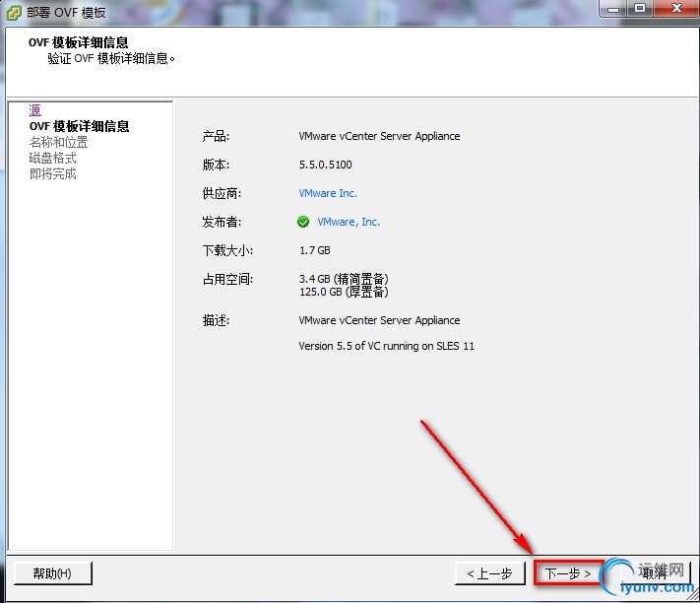Click the green publisher verified checkmark icon
700x603 pixels.
(x=303, y=222)
